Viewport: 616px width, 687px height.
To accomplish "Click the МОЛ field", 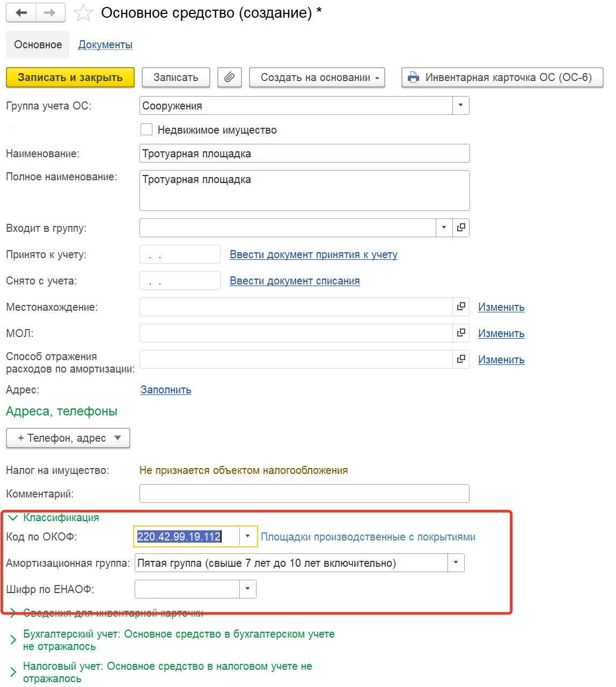I will (x=296, y=333).
